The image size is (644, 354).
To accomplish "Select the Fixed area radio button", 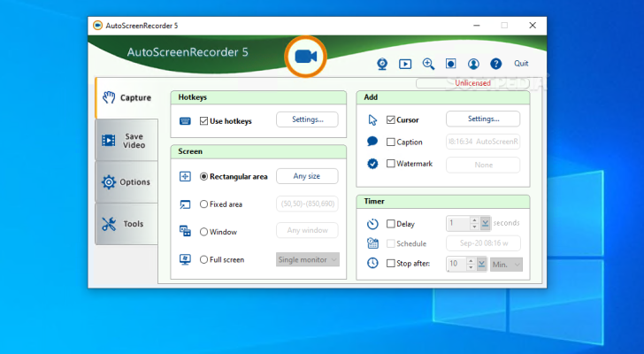I will (203, 204).
